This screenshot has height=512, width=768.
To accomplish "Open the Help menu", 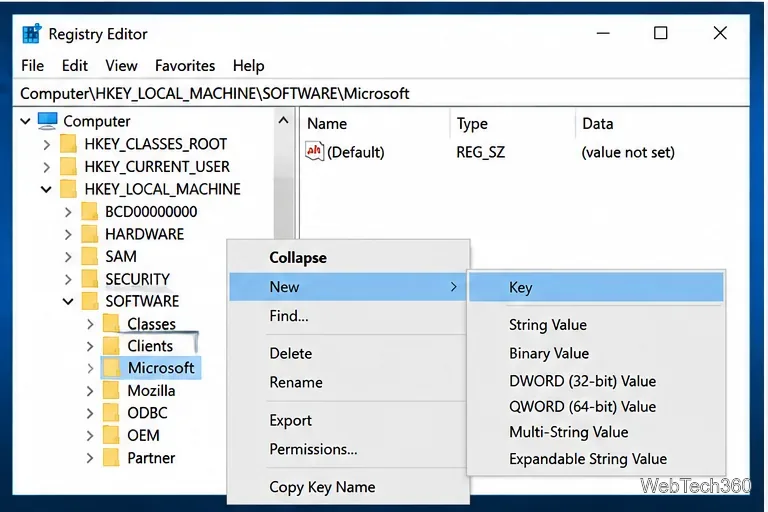I will tap(248, 66).
